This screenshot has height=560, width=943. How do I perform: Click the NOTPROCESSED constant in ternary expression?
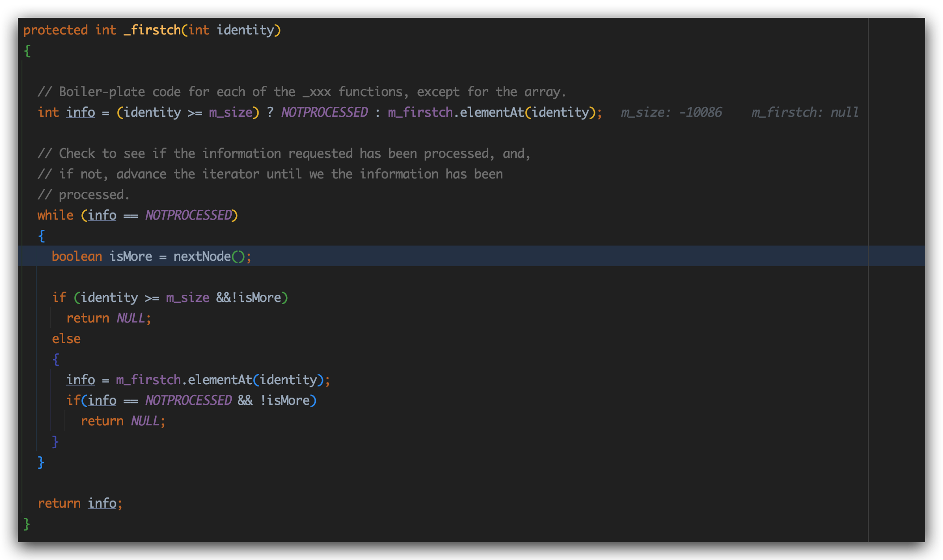click(324, 112)
